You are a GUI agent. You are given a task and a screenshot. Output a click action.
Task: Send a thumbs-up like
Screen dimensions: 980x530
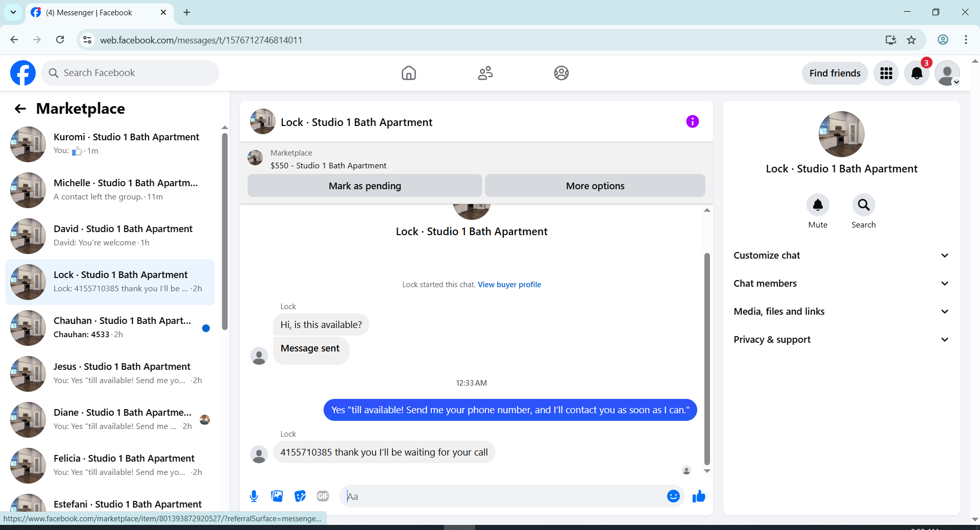[x=699, y=496]
